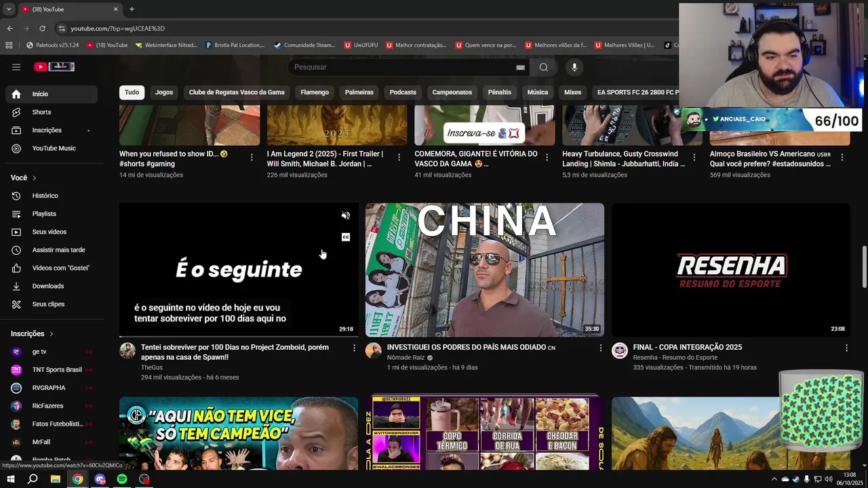Image resolution: width=868 pixels, height=488 pixels.
Task: Open YouTube Music in the sidebar
Action: 52,148
